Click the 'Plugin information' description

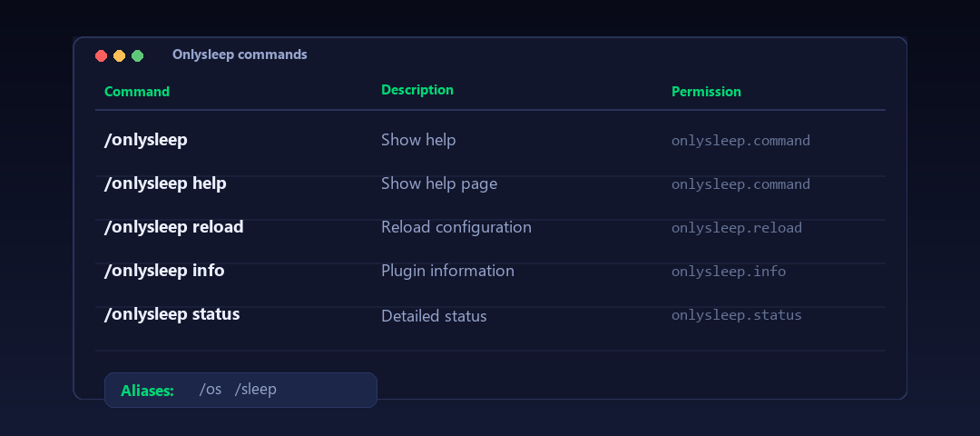point(447,271)
